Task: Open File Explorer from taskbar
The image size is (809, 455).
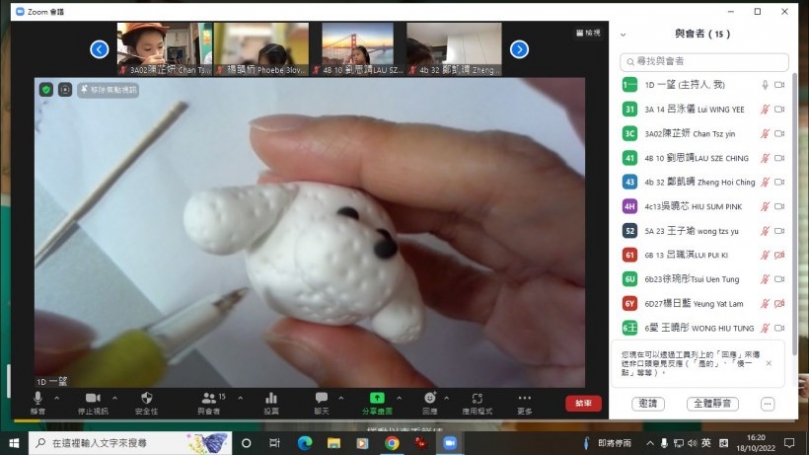Action: tap(333, 443)
